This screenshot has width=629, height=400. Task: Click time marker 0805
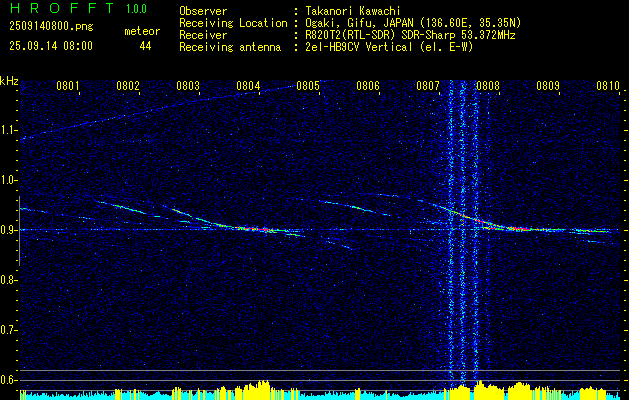click(x=308, y=86)
